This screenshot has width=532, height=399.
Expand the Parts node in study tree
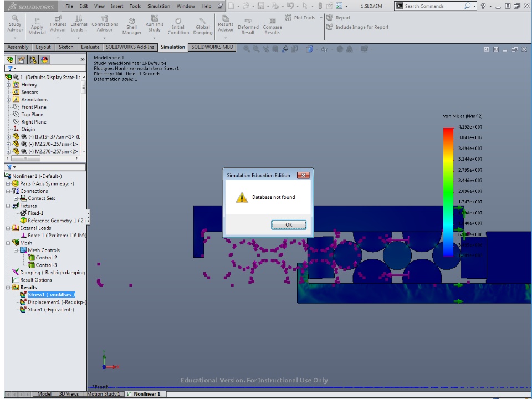pyautogui.click(x=8, y=183)
